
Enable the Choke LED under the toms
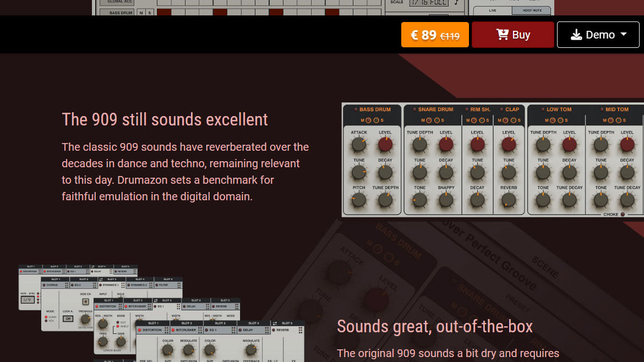click(623, 214)
